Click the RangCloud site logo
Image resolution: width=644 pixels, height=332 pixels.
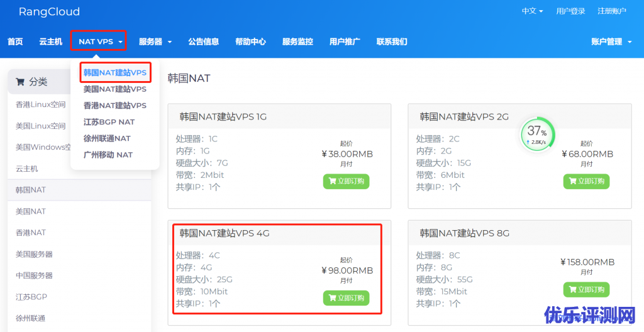click(49, 12)
